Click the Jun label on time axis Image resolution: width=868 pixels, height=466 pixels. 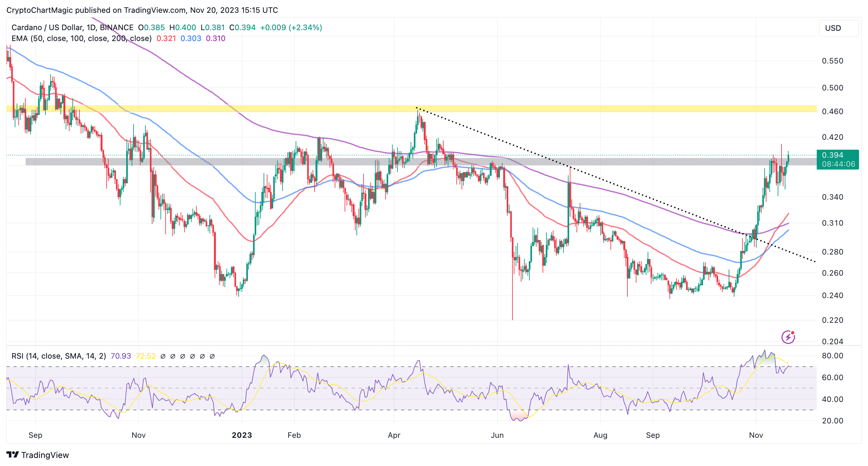point(497,435)
